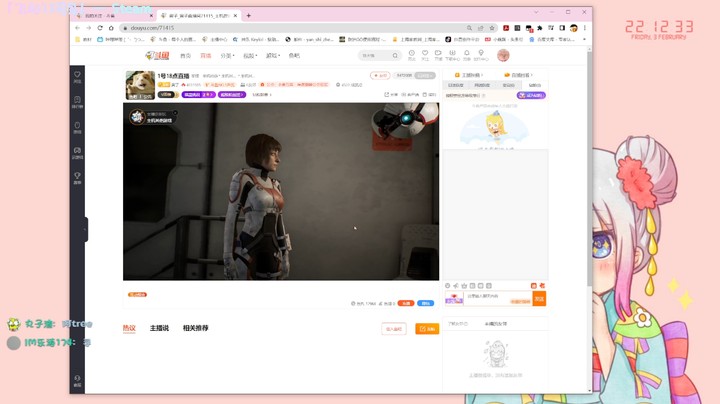Screen dimensions: 720x404
Task: Click the chat message input field
Action: coord(498,299)
